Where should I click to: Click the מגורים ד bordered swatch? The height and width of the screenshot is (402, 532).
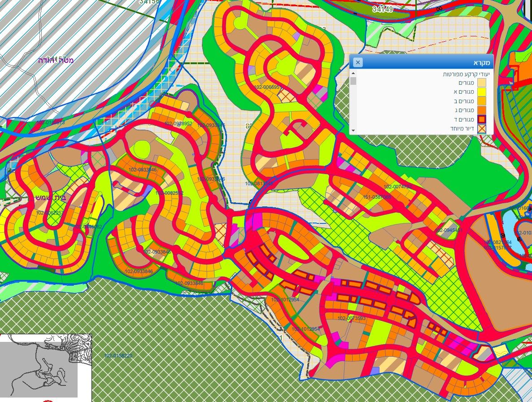pyautogui.click(x=482, y=119)
